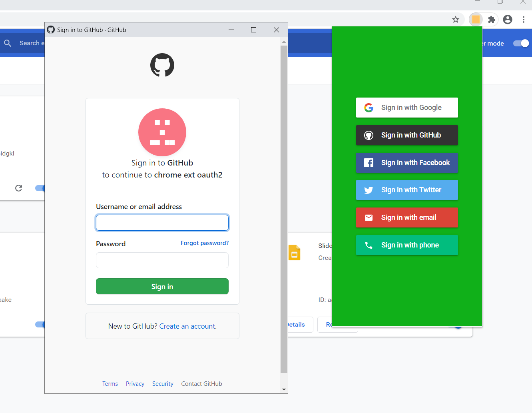
Task: Bookmark this page with the star icon
Action: point(456,20)
